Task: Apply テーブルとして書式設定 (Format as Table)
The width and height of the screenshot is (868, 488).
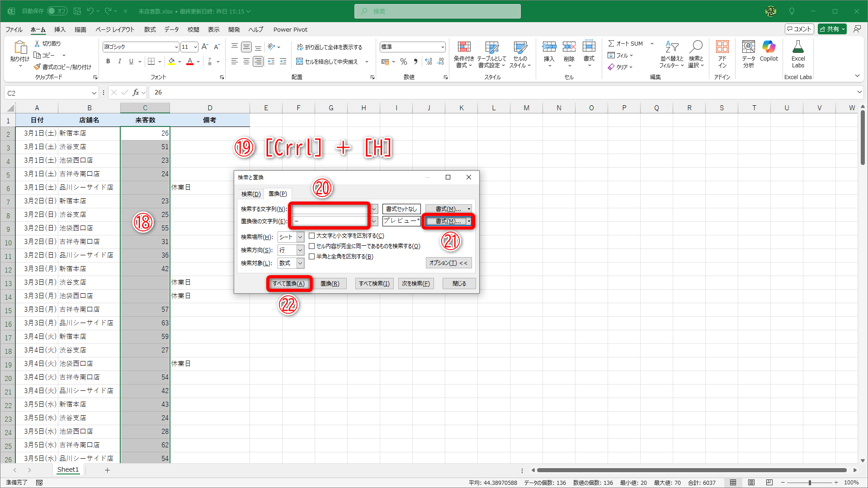Action: pyautogui.click(x=491, y=53)
